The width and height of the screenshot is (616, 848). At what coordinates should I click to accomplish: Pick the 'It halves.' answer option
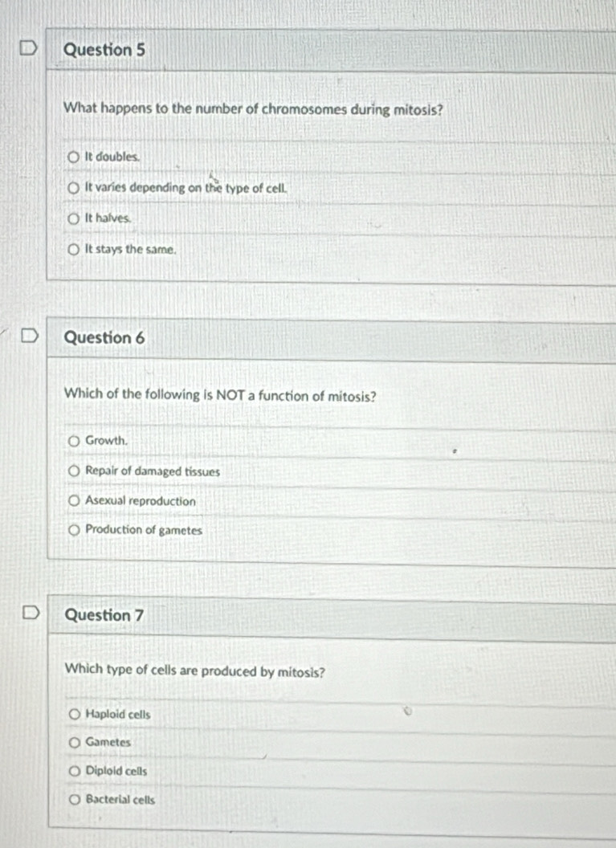click(x=74, y=218)
